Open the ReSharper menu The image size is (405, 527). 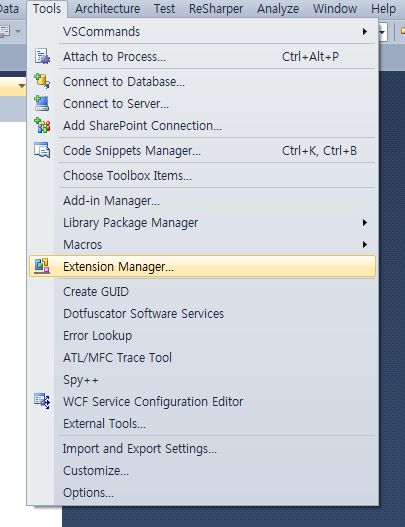tap(216, 8)
